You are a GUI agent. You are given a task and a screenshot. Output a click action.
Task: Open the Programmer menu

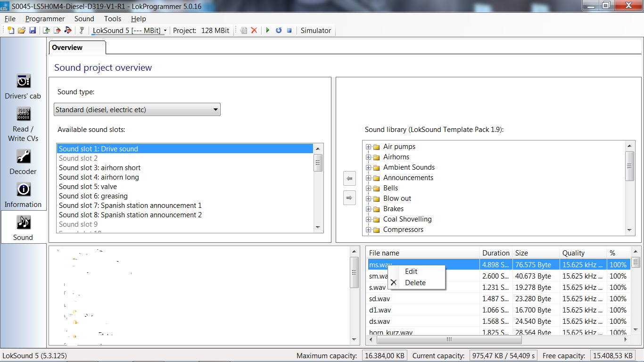45,19
